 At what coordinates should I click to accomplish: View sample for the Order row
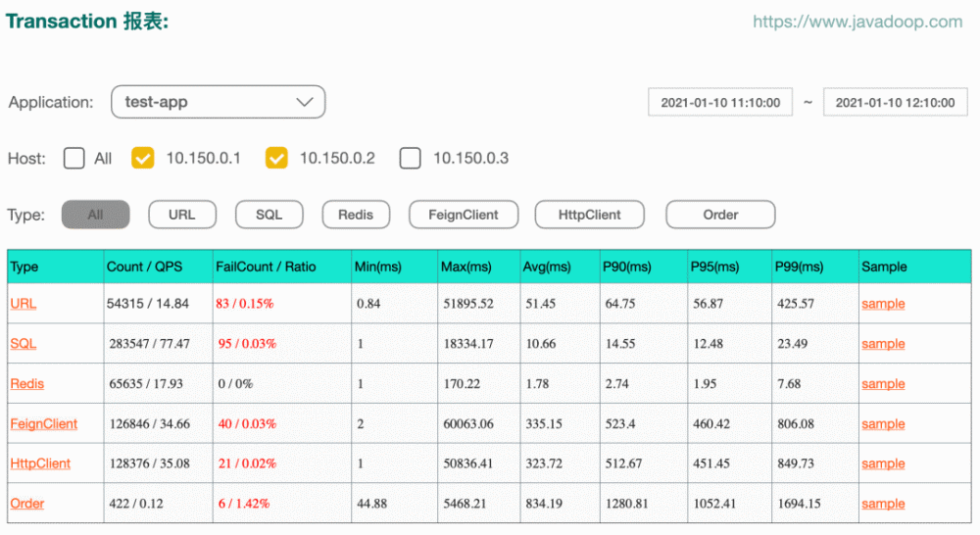[883, 504]
